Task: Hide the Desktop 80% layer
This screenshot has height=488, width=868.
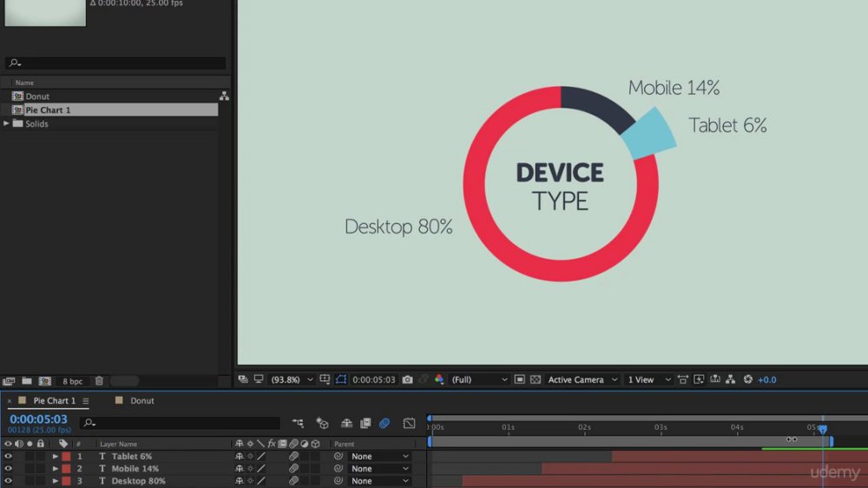Action: tap(8, 481)
